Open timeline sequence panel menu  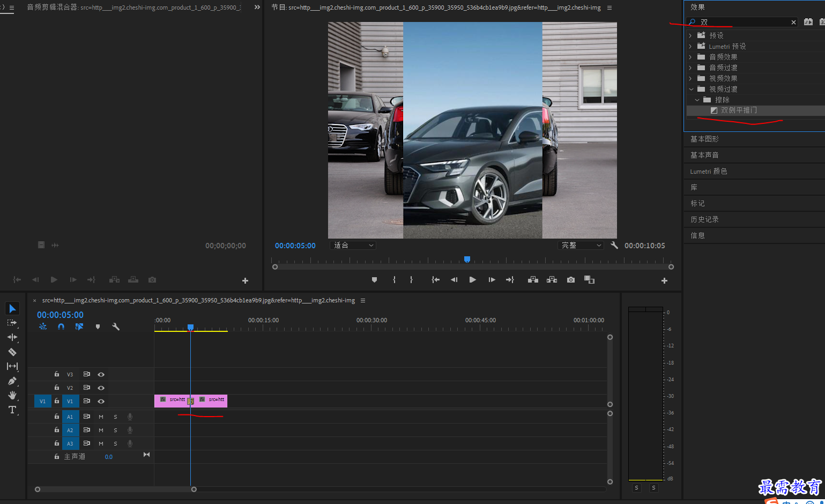[363, 300]
